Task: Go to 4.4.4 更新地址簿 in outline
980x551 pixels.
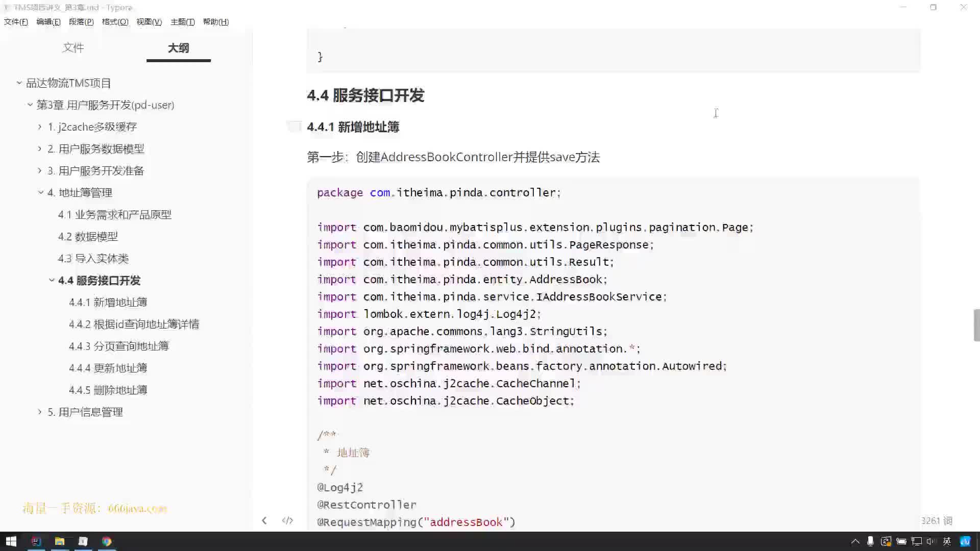Action: [108, 368]
